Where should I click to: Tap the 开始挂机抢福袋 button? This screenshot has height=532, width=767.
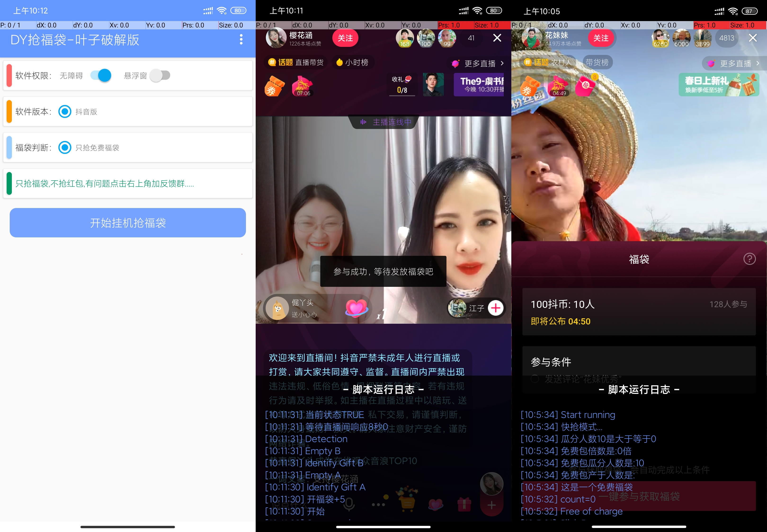tap(128, 223)
